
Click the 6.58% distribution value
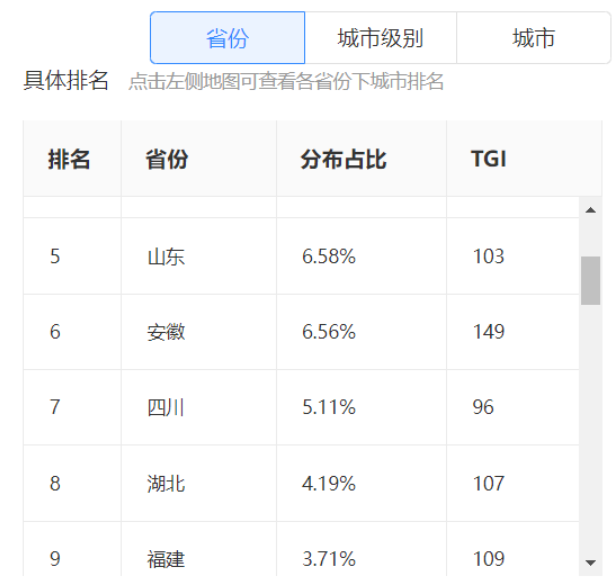pos(329,257)
